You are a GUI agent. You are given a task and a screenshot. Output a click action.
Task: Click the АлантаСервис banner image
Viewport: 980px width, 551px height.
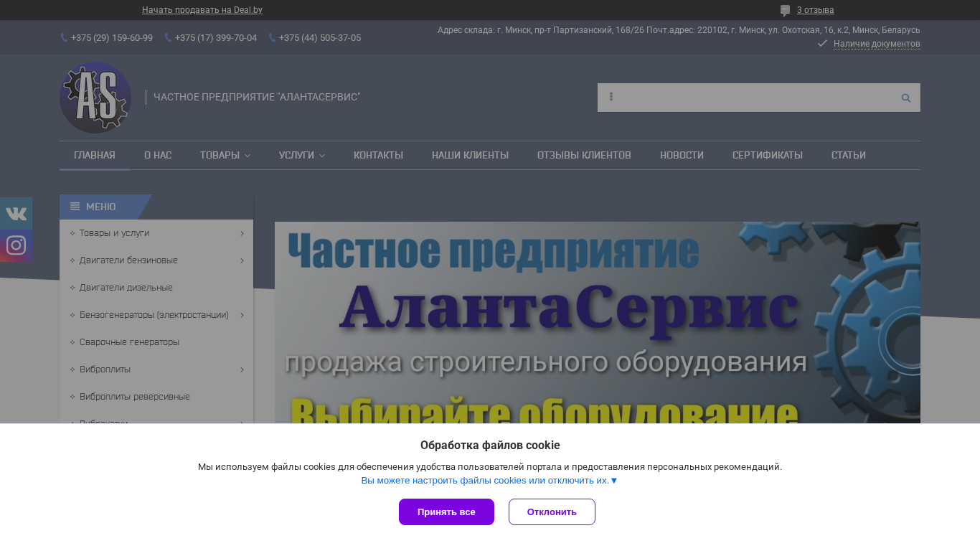(x=598, y=322)
